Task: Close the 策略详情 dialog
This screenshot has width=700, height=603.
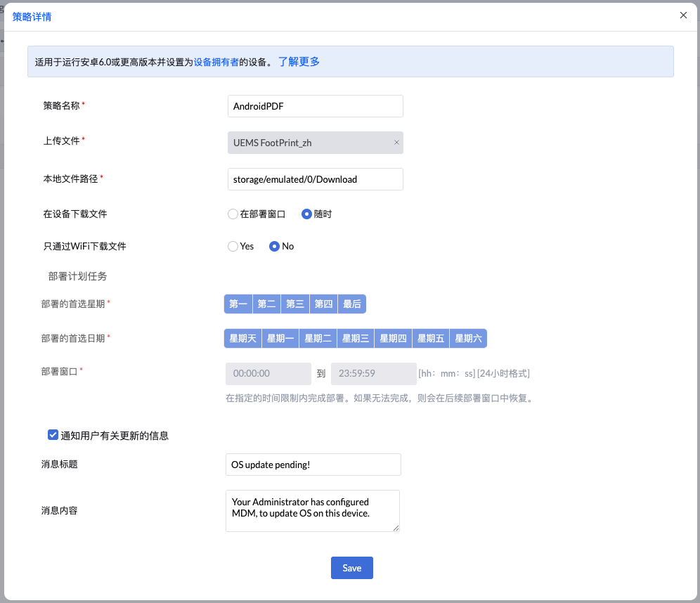Action: [x=683, y=15]
